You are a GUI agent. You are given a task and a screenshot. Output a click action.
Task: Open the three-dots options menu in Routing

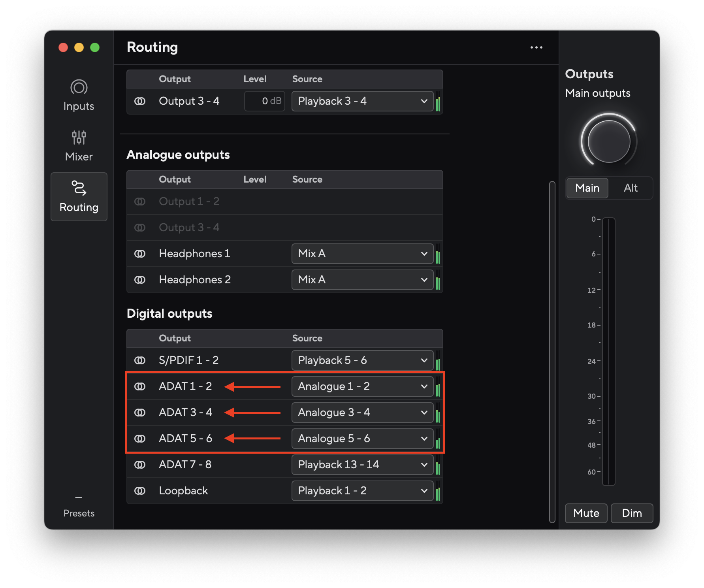click(x=536, y=47)
